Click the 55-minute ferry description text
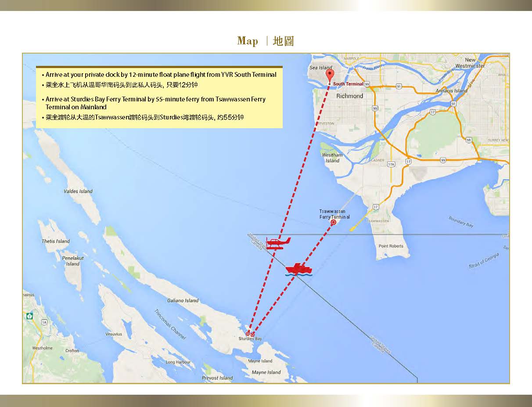Screen dimensions: 532x407 click(x=155, y=103)
